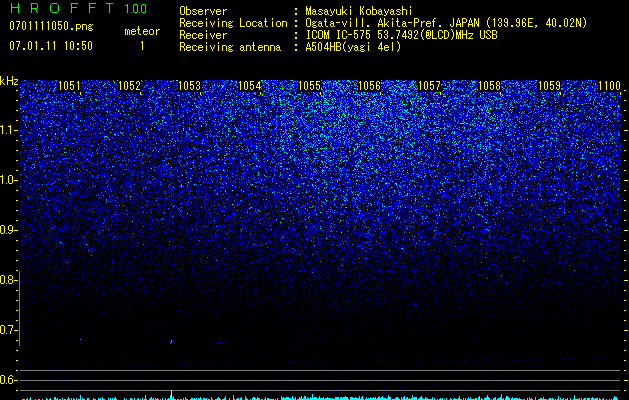Click the 1051 time axis marker
Image resolution: width=629 pixels, height=400 pixels.
click(69, 86)
